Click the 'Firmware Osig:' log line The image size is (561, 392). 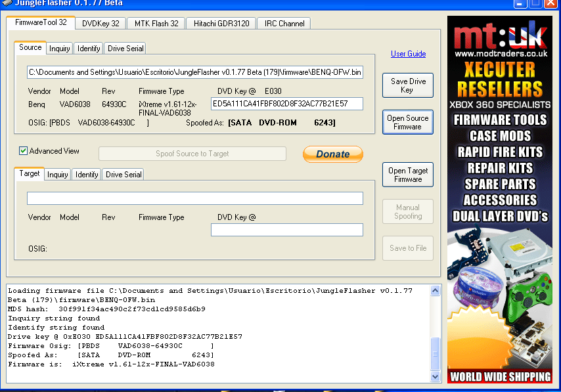(x=111, y=346)
